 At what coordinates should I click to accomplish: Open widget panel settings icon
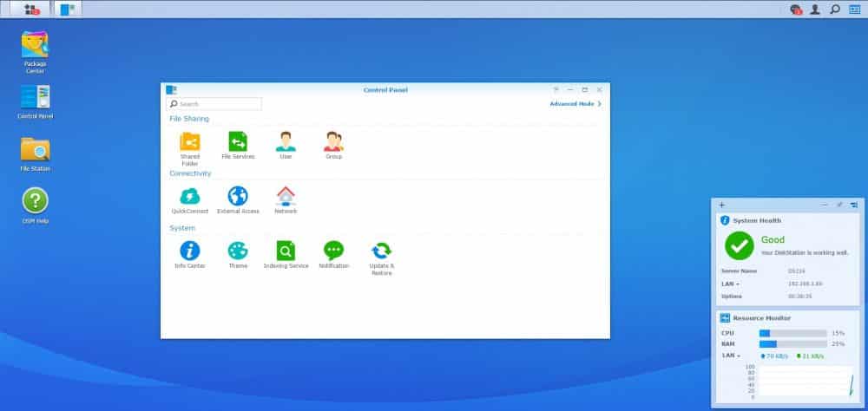pyautogui.click(x=853, y=205)
